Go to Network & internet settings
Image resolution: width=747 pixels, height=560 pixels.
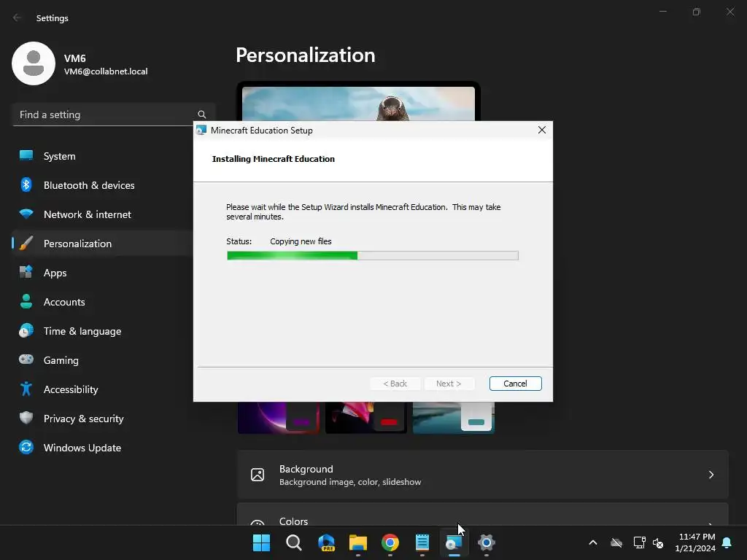click(x=102, y=214)
